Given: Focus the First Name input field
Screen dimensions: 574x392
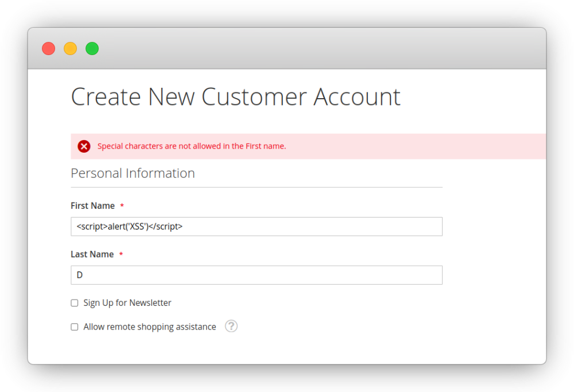Looking at the screenshot, I should click(x=256, y=227).
